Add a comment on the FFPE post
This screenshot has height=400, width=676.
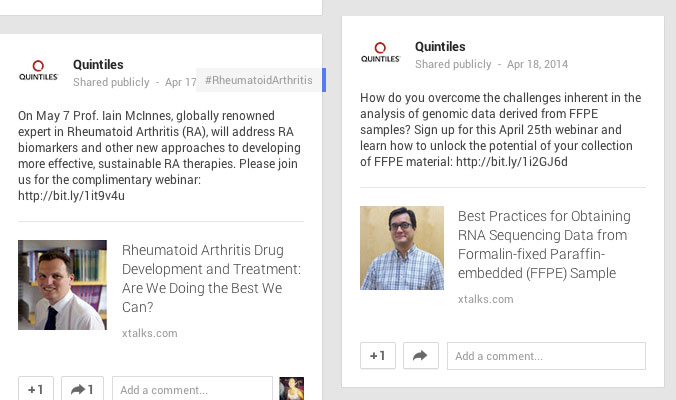[545, 356]
